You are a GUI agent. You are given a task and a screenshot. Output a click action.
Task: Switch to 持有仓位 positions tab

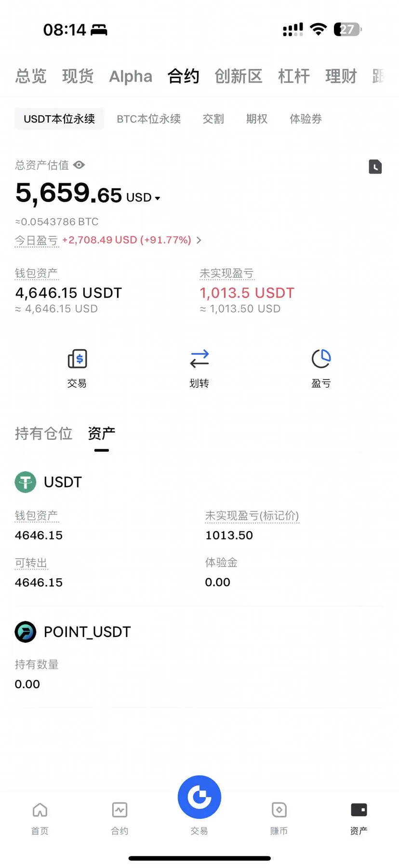(43, 434)
